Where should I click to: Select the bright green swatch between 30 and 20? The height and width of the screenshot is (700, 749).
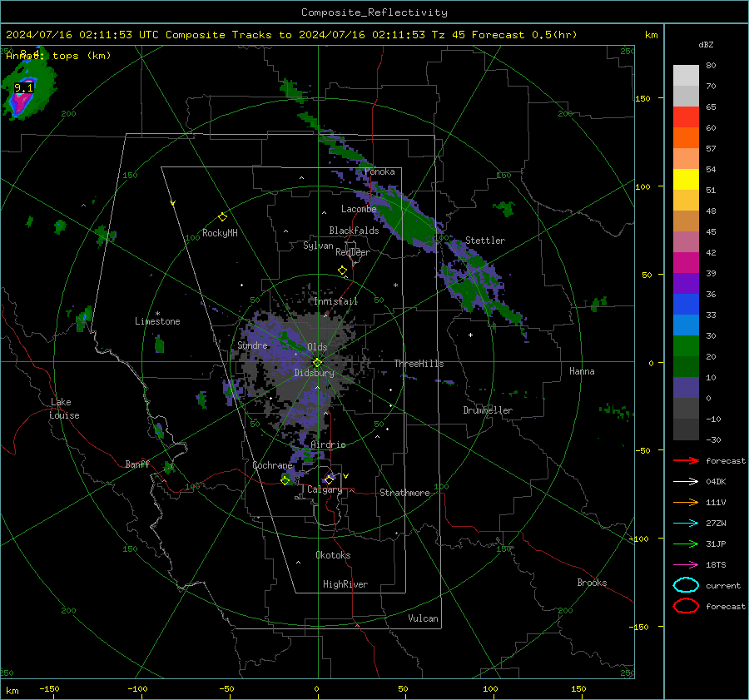coord(686,346)
